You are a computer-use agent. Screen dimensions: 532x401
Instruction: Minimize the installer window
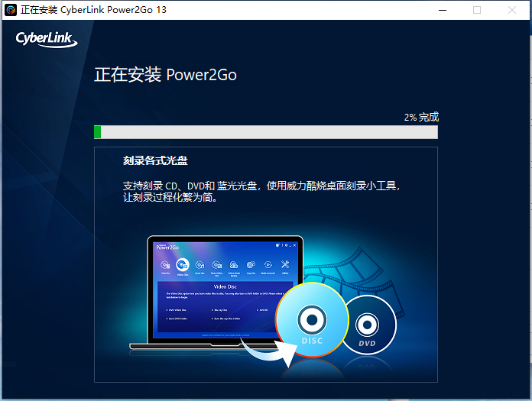tap(443, 10)
